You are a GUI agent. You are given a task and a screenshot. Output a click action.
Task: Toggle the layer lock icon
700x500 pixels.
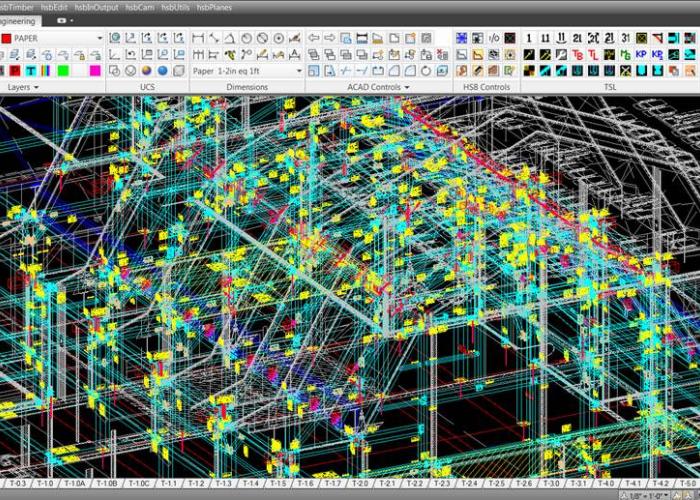point(79,54)
